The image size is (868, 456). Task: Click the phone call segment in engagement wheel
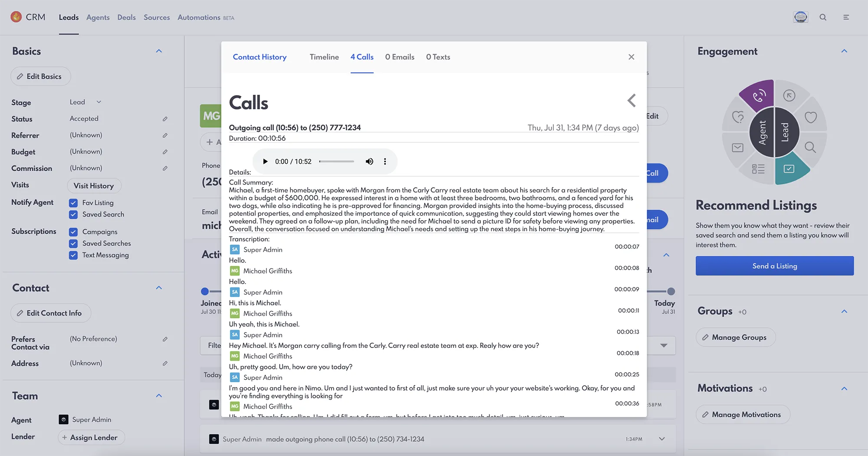pyautogui.click(x=759, y=96)
